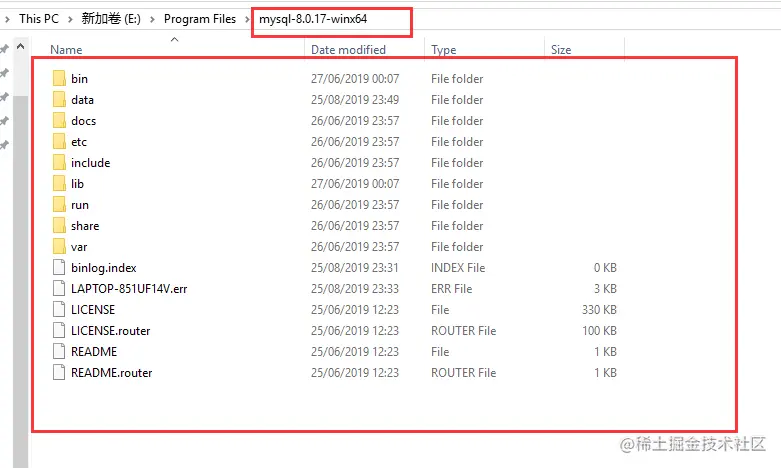Click the etc folder icon
Screen dimensions: 781x468
click(x=59, y=141)
